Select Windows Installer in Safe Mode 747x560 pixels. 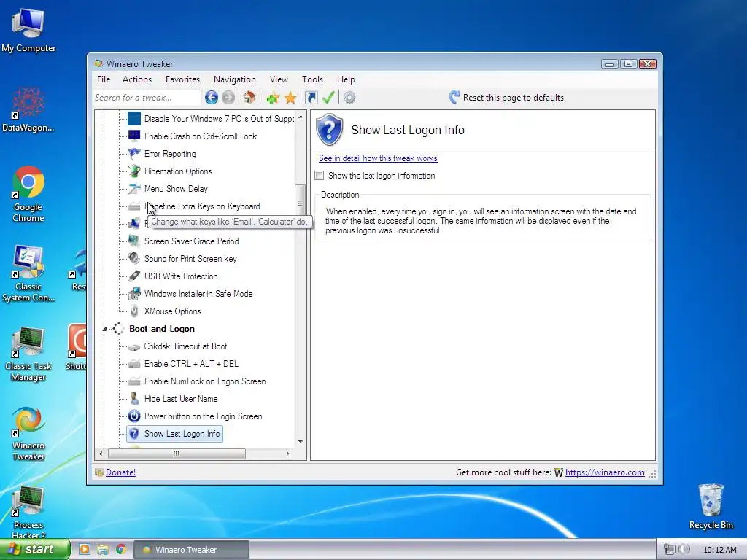[198, 294]
